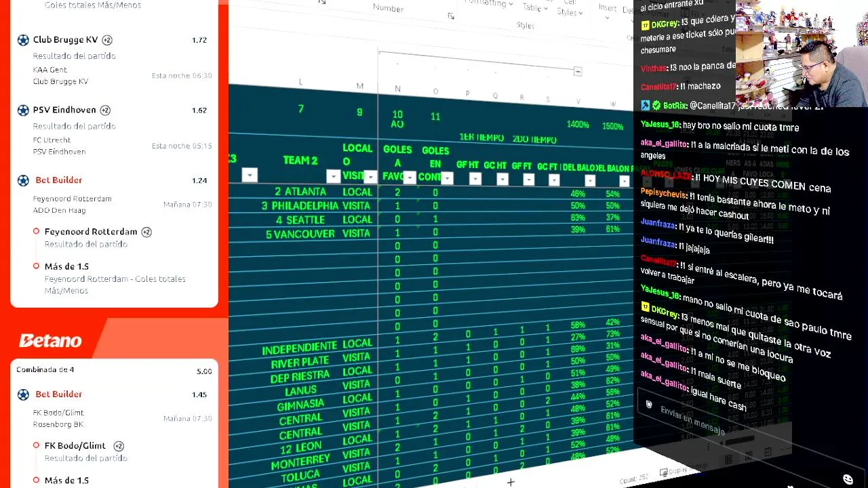Select column O header in Excel
Screen dimensions: 868x488
coord(435,91)
